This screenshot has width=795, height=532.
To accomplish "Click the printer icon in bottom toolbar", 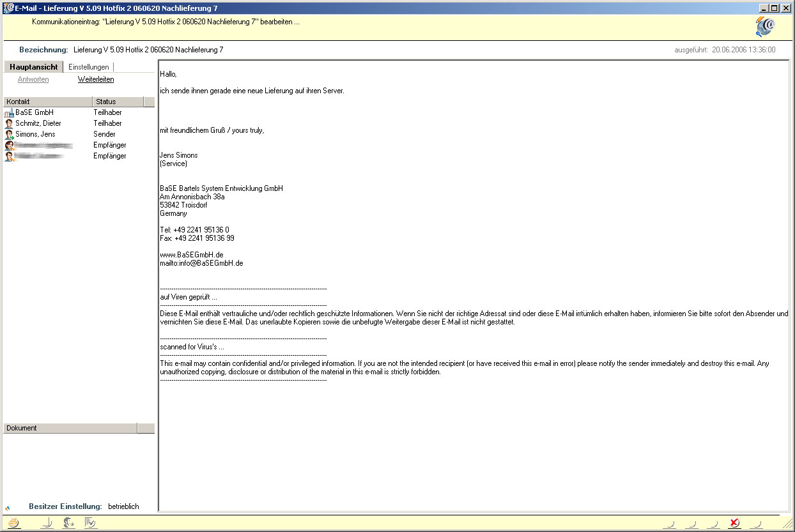I will point(14,523).
